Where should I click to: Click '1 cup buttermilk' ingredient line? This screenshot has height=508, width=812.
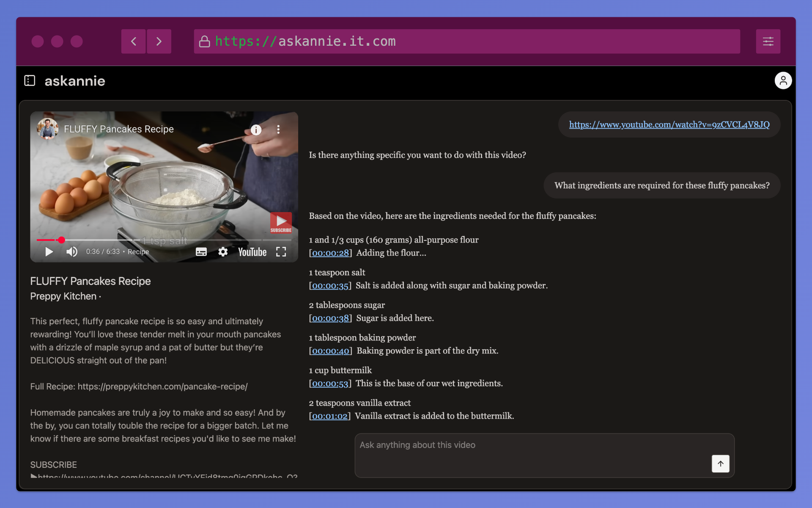click(340, 370)
